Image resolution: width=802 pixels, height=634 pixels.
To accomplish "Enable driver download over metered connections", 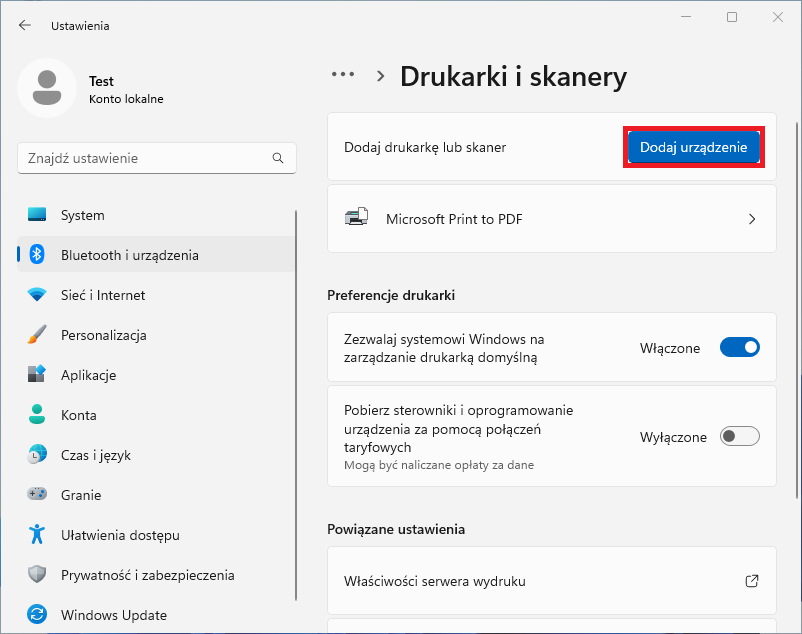I will (x=740, y=436).
